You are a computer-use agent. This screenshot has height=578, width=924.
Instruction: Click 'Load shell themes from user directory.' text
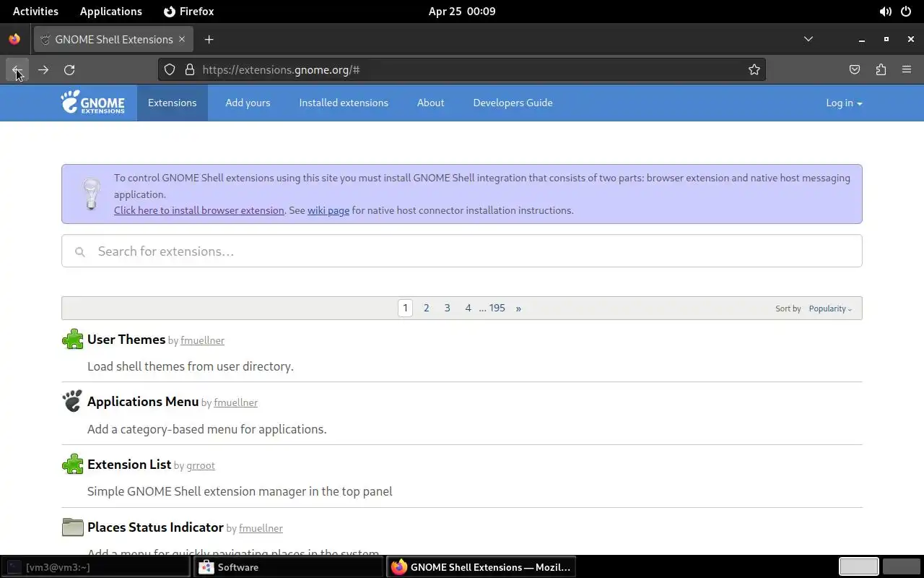(191, 366)
